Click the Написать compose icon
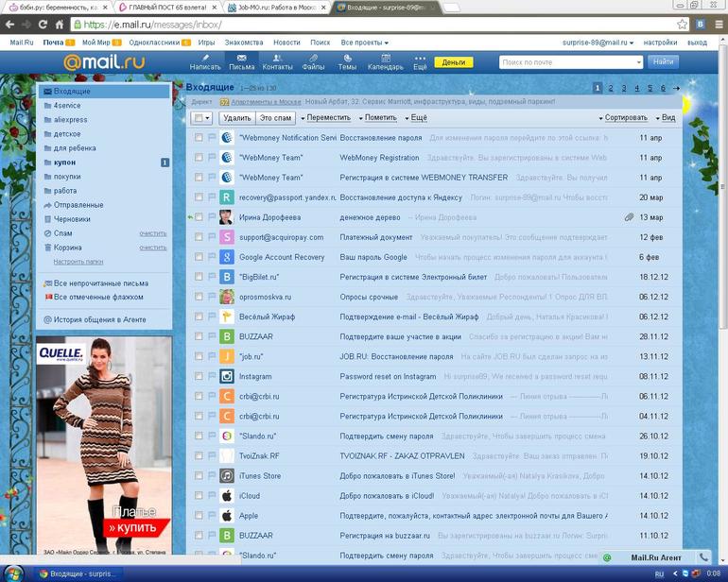The image size is (728, 582). click(205, 62)
